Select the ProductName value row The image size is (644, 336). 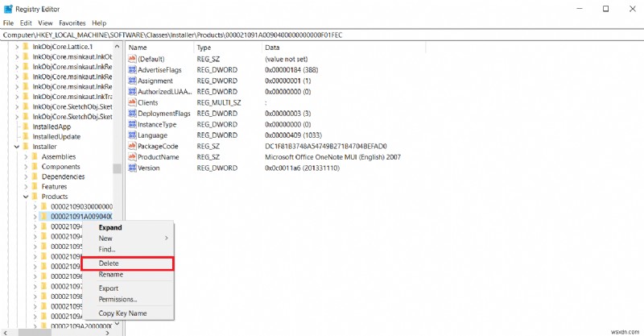point(265,156)
